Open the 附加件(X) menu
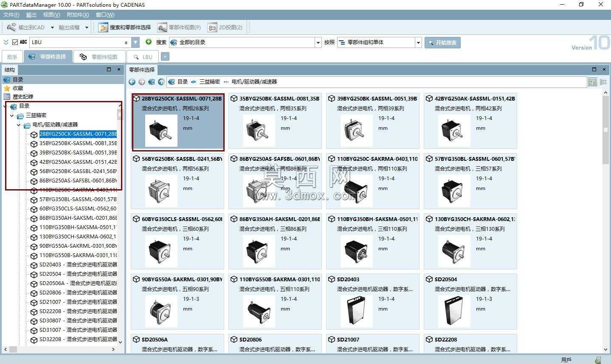Image resolution: width=611 pixels, height=364 pixels. (78, 15)
